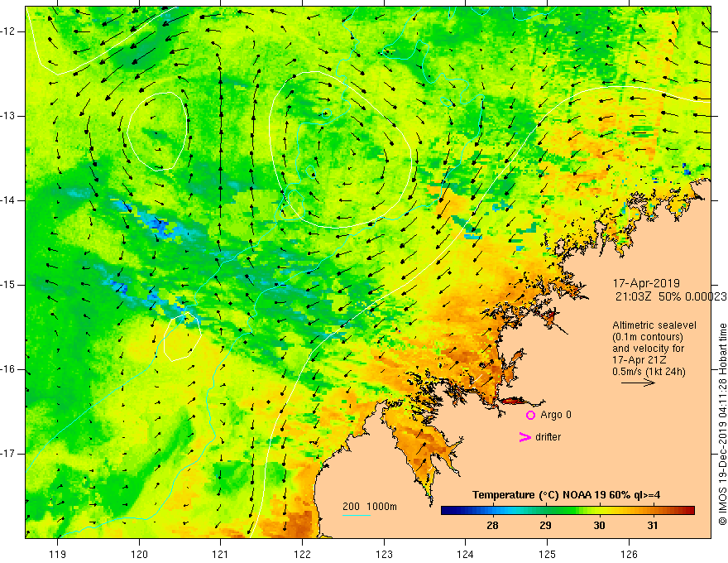728x563 pixels.
Task: Click the '(0.1m contours)' caption line
Action: [648, 337]
